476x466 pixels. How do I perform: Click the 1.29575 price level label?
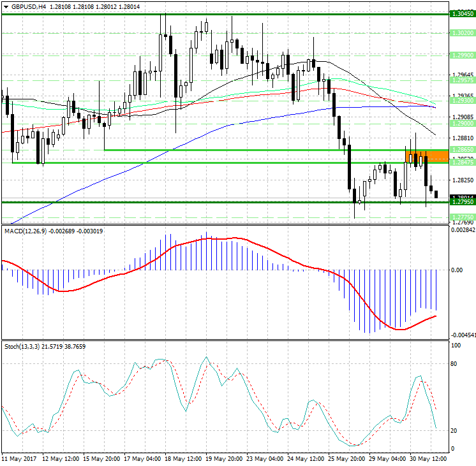(x=461, y=80)
